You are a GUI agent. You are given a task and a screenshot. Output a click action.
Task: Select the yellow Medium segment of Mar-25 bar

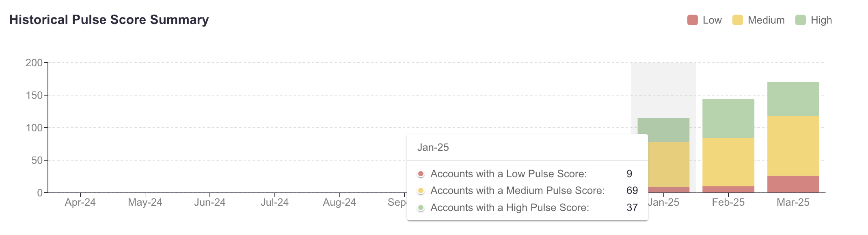(793, 146)
